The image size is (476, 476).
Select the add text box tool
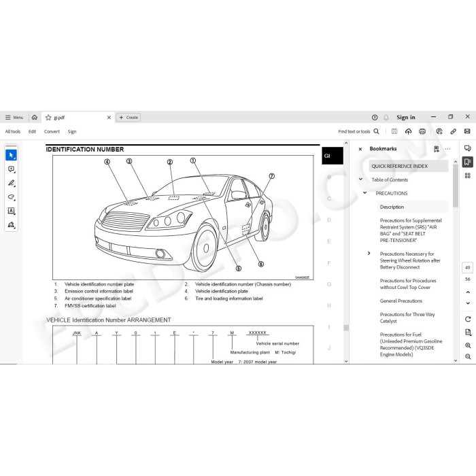pos(12,211)
